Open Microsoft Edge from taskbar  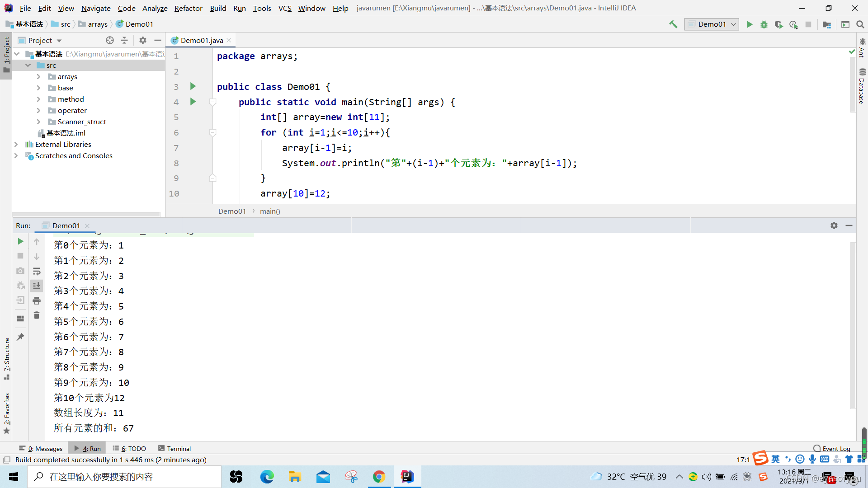coord(267,477)
